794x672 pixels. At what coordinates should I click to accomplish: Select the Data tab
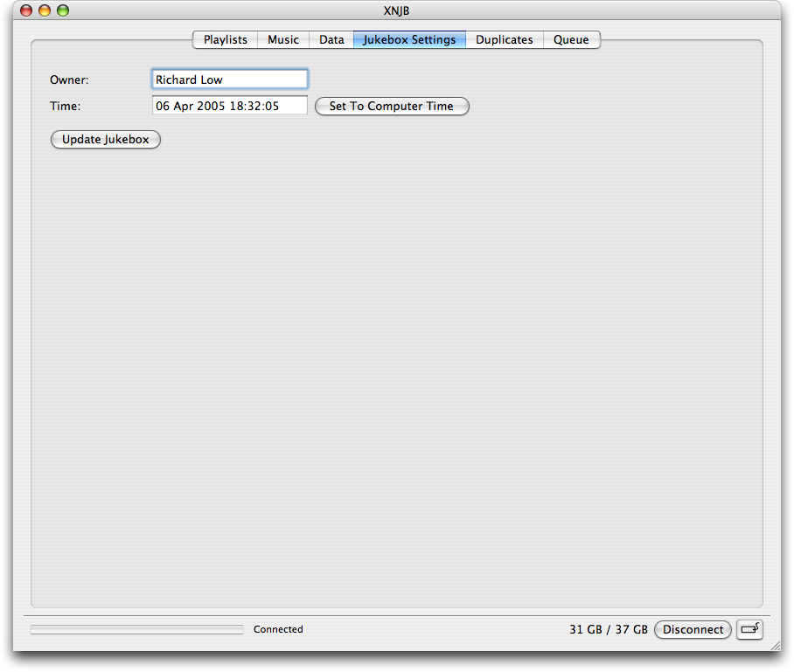(x=331, y=39)
